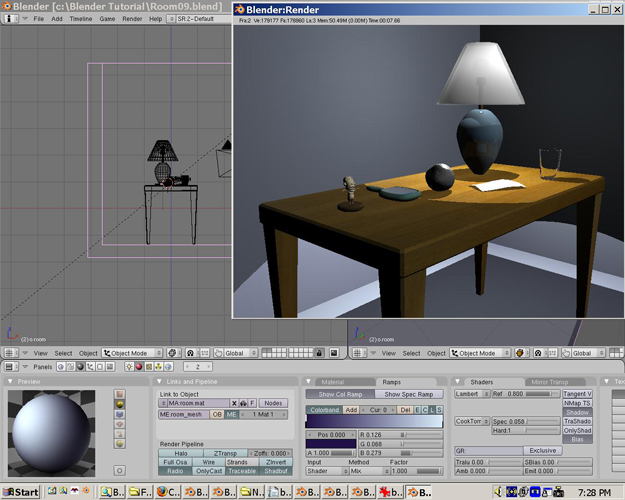Select the monkey preview type icon
This screenshot has height=500, width=625.
click(x=120, y=426)
